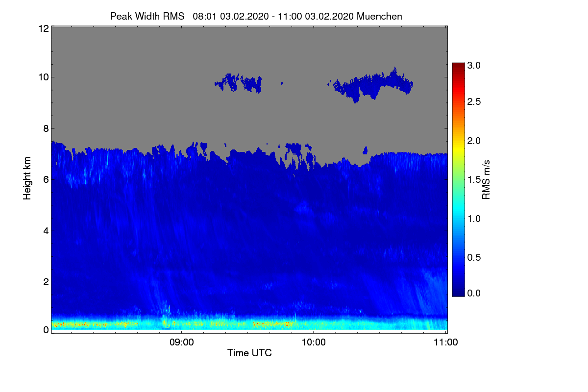Click the height tick label '2'
The width and height of the screenshot is (588, 392).
(x=45, y=281)
